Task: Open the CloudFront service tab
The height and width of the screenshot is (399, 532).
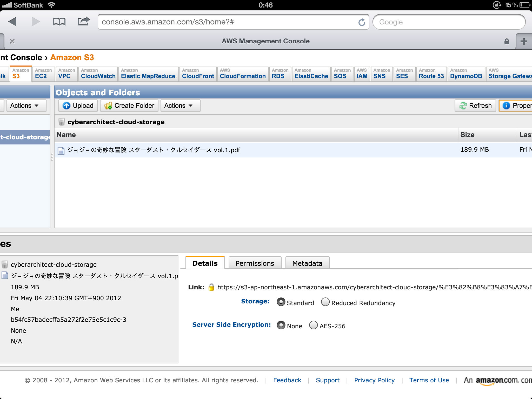Action: (198, 74)
